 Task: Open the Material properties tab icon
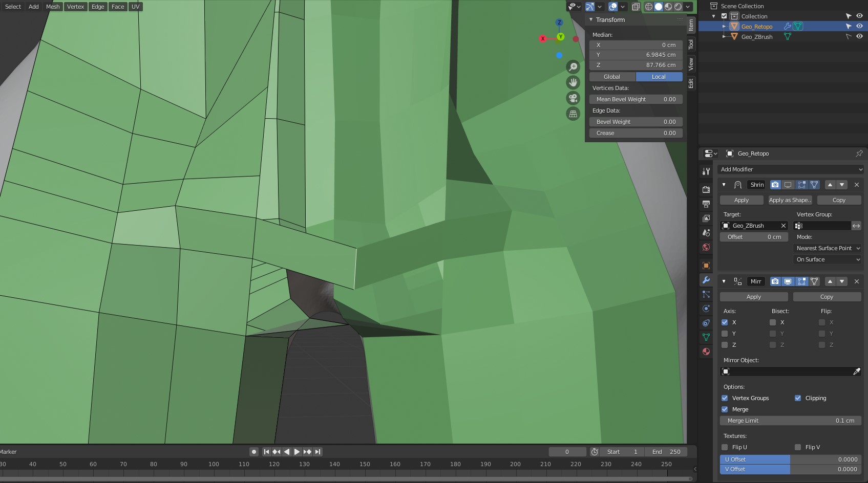click(x=706, y=352)
